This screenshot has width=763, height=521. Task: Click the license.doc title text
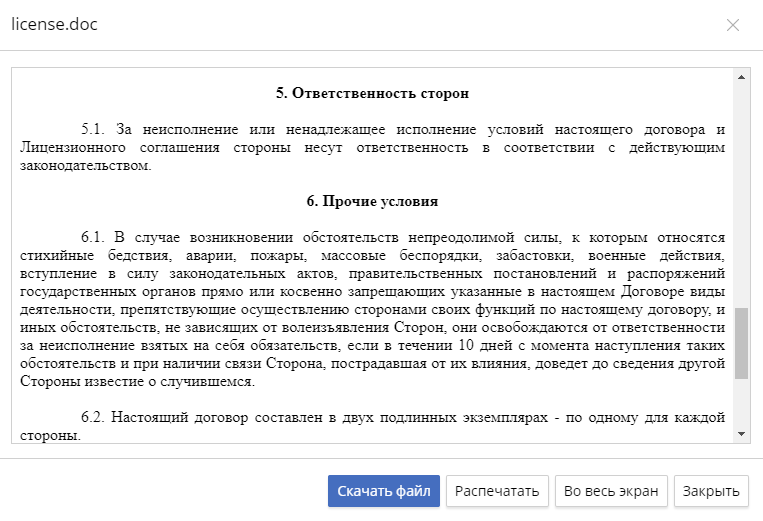(54, 24)
